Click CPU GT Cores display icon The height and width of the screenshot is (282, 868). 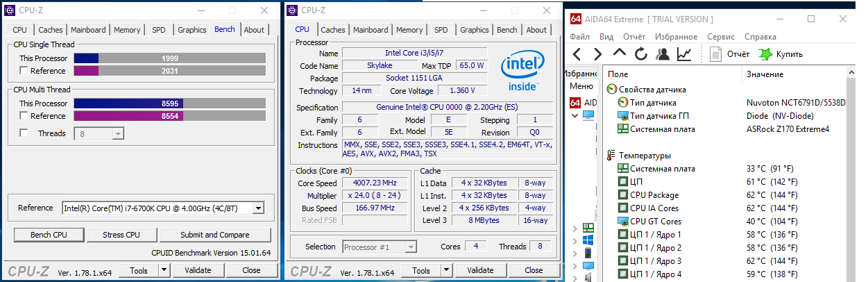(623, 222)
